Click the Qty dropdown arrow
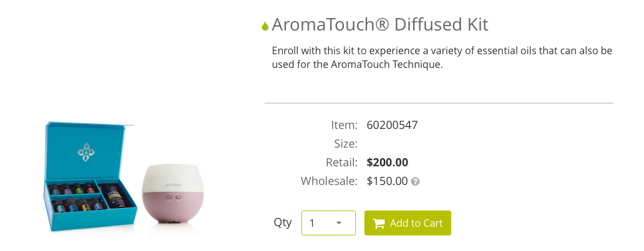The width and height of the screenshot is (644, 251). pos(339,223)
